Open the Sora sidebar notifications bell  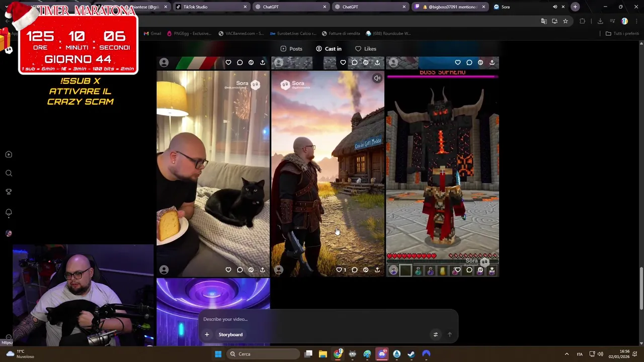click(9, 212)
